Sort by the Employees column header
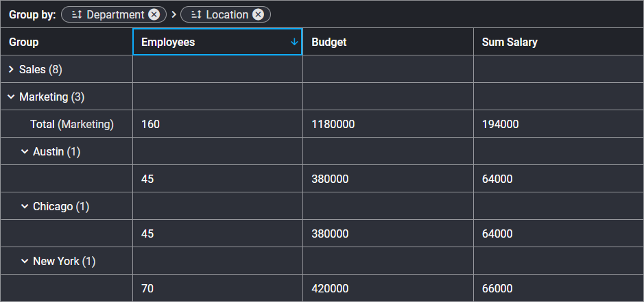This screenshot has height=302, width=644. click(x=217, y=42)
